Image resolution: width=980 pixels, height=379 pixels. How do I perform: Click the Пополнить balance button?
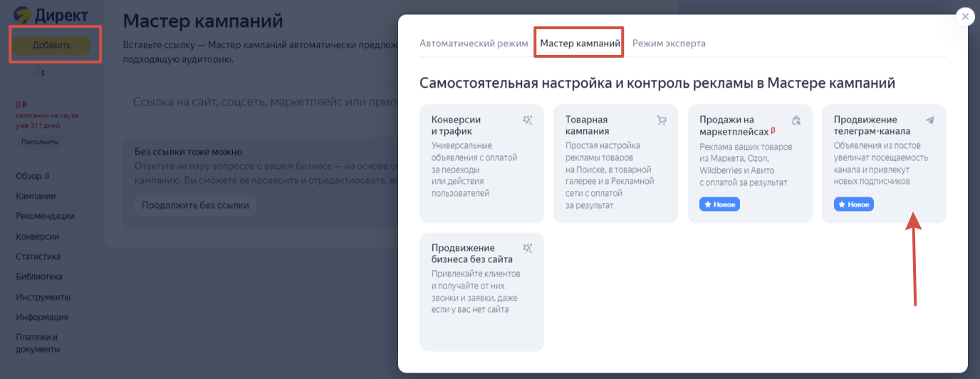click(x=40, y=142)
